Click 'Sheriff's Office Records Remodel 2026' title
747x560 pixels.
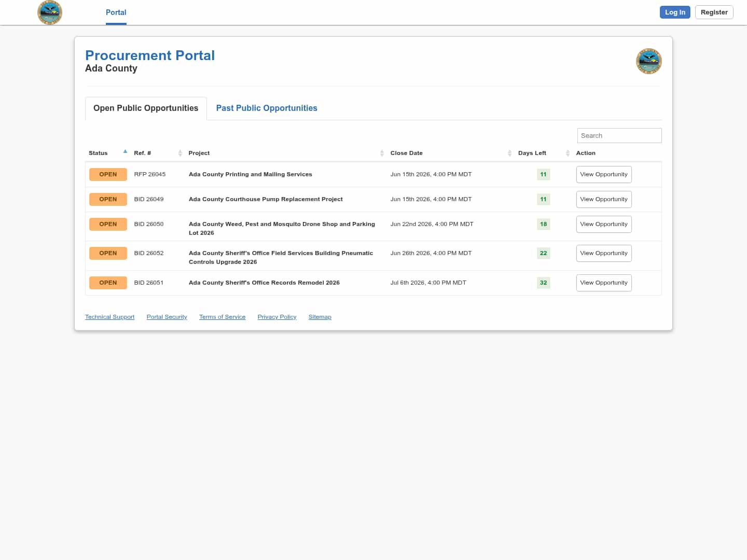pos(264,283)
